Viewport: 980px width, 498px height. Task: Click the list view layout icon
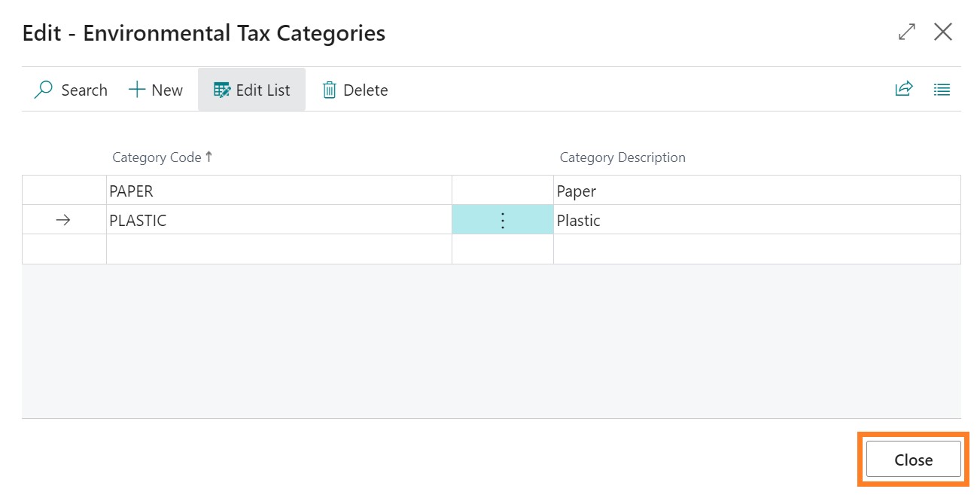pyautogui.click(x=942, y=90)
